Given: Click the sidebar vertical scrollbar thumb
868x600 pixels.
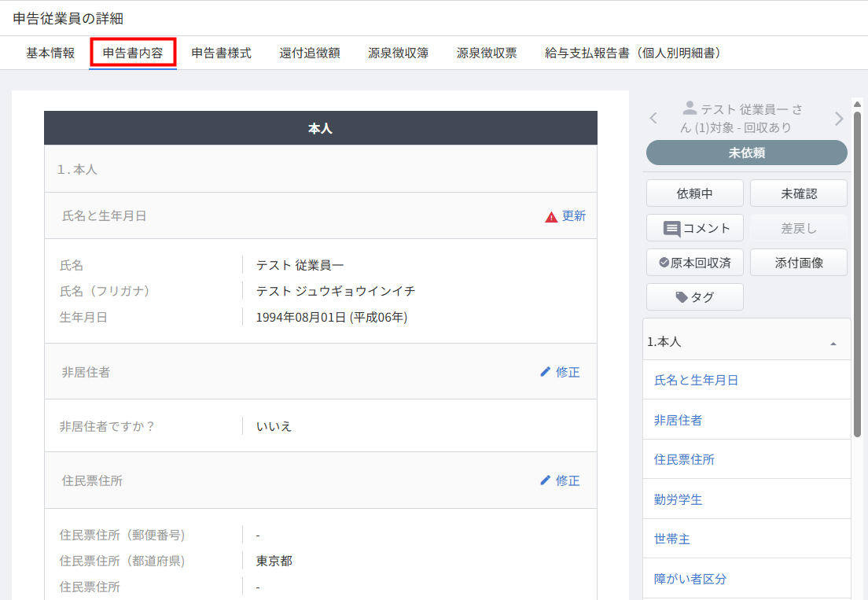Looking at the screenshot, I should pyautogui.click(x=857, y=274).
